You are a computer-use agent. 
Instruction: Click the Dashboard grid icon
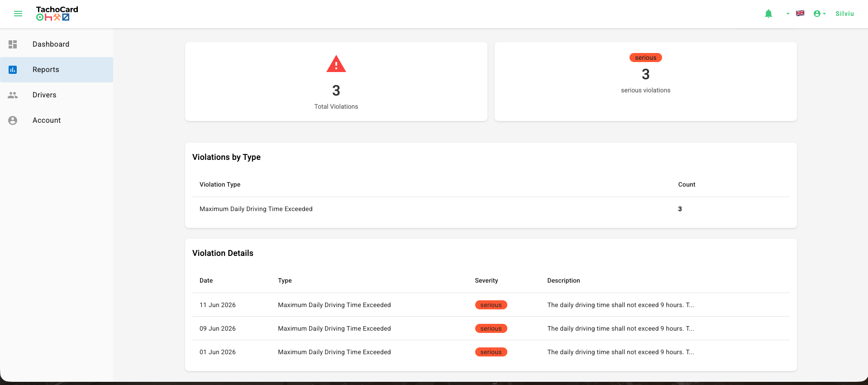click(x=13, y=44)
